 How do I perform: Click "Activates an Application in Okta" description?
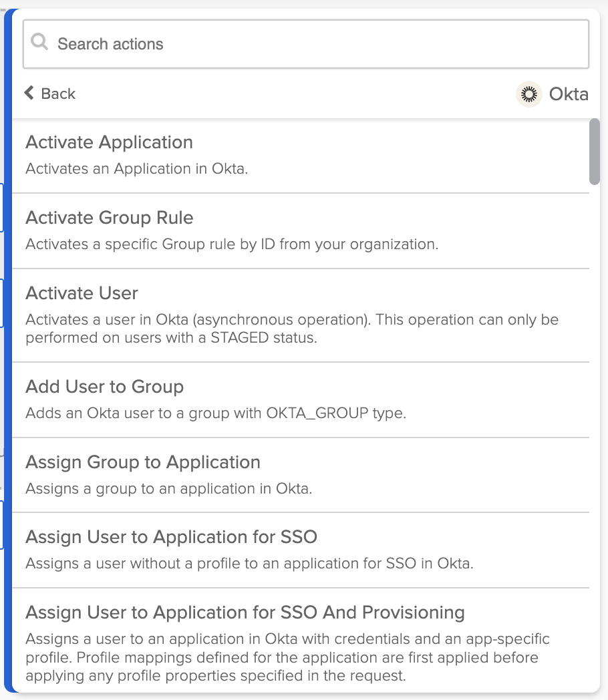[x=136, y=169]
